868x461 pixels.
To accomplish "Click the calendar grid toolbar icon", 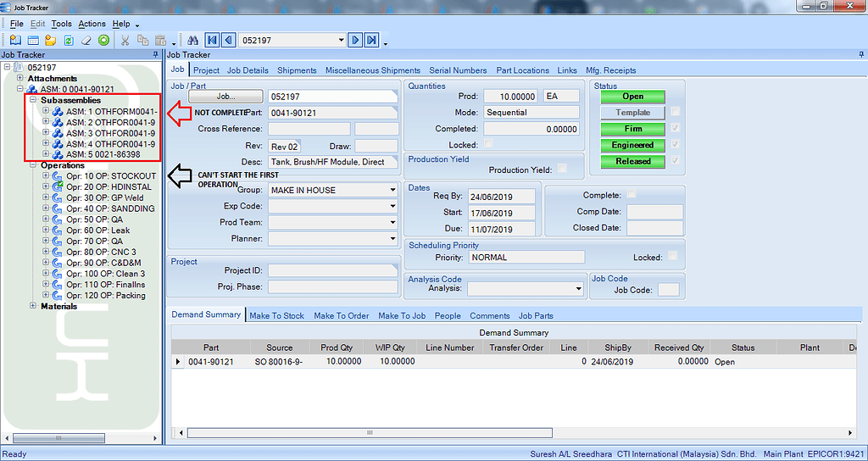I will [x=33, y=41].
